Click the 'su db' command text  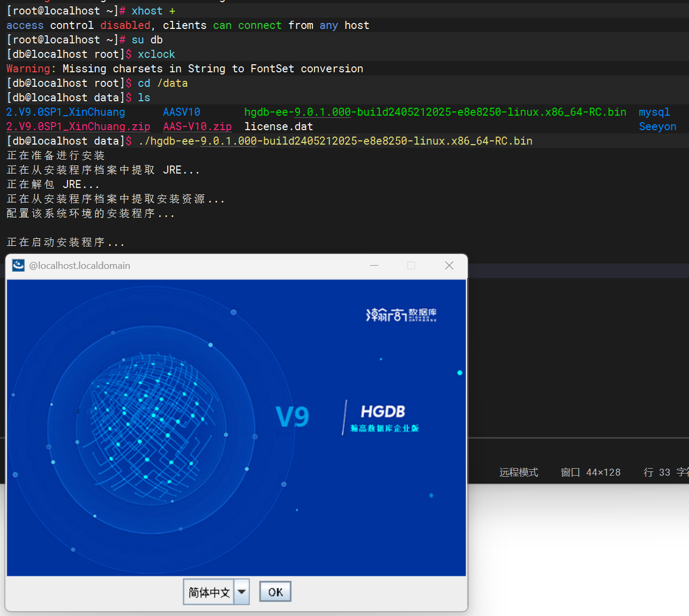point(147,40)
